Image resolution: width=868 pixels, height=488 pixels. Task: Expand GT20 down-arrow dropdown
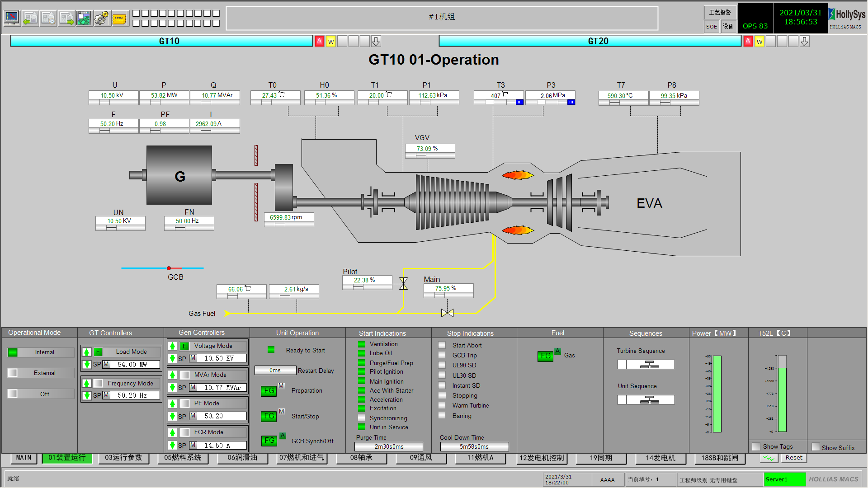pos(805,42)
